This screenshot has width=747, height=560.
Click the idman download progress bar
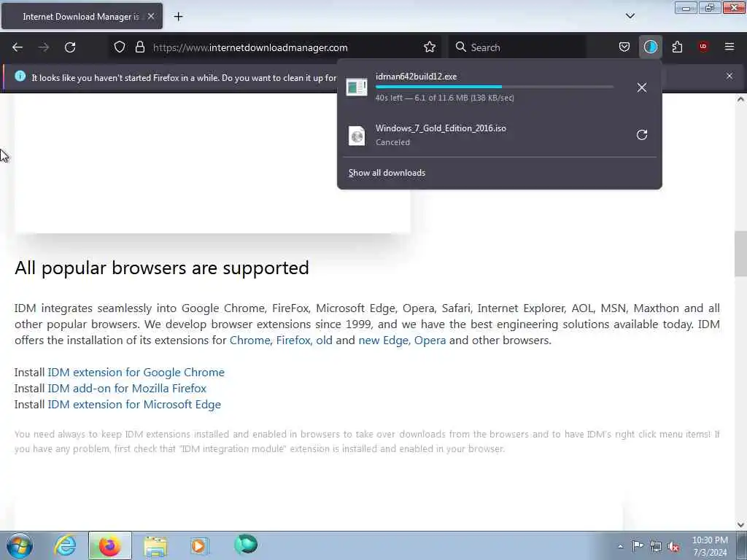(x=494, y=87)
